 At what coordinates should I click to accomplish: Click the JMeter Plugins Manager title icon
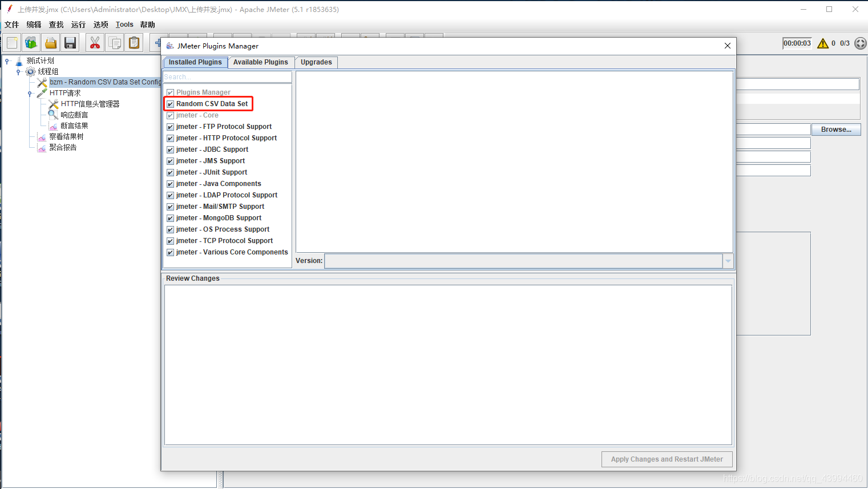[170, 46]
